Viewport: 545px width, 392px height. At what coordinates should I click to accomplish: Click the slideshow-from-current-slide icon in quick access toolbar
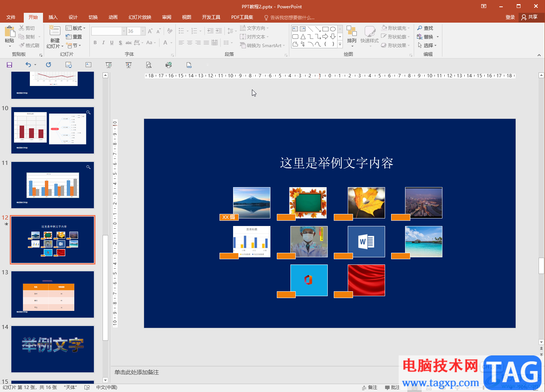coord(109,65)
